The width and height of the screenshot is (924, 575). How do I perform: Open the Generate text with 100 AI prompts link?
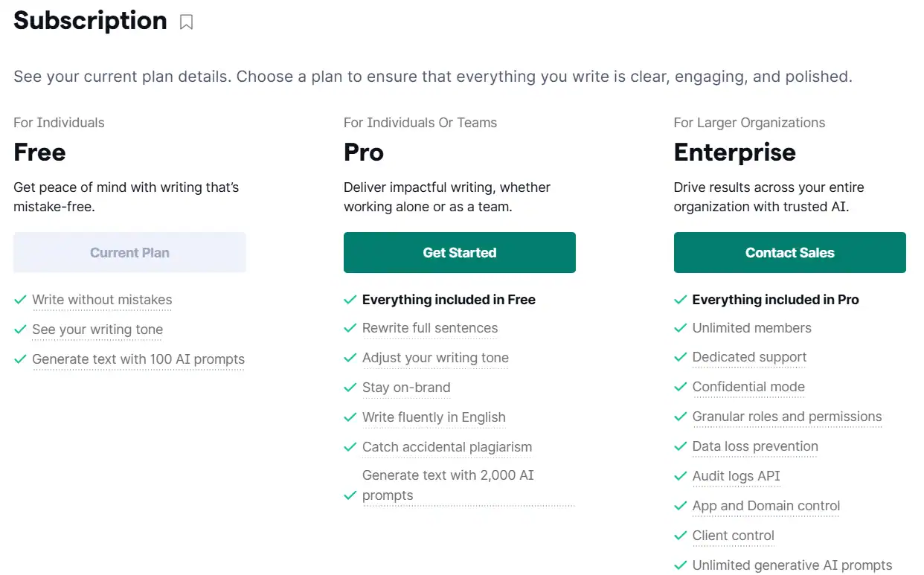click(138, 359)
